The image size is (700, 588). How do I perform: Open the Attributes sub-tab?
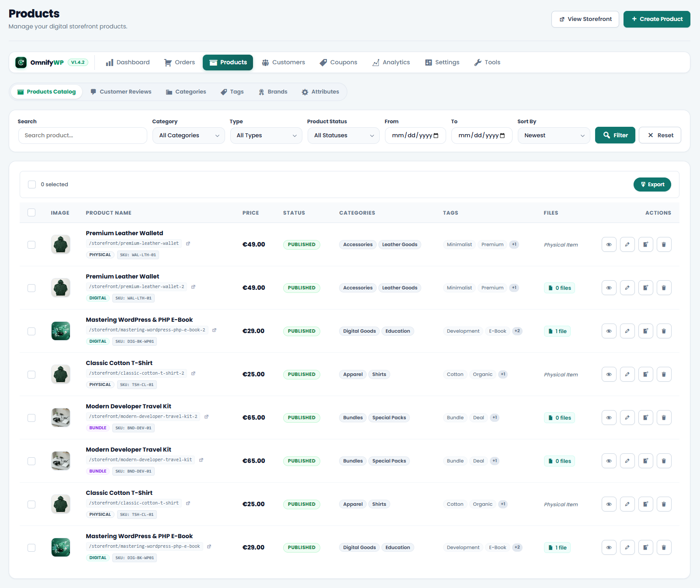[320, 92]
